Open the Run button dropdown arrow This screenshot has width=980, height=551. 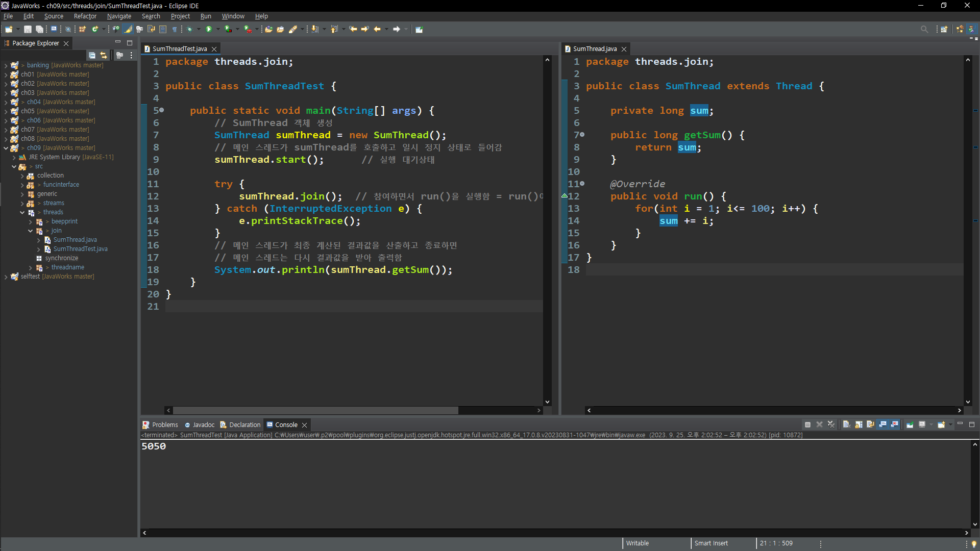point(218,30)
